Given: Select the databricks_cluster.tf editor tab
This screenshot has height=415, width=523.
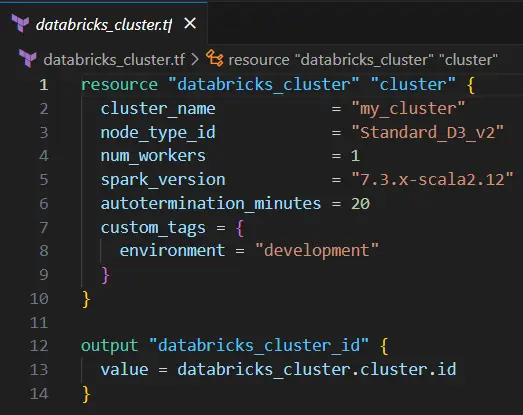Looking at the screenshot, I should (x=104, y=24).
